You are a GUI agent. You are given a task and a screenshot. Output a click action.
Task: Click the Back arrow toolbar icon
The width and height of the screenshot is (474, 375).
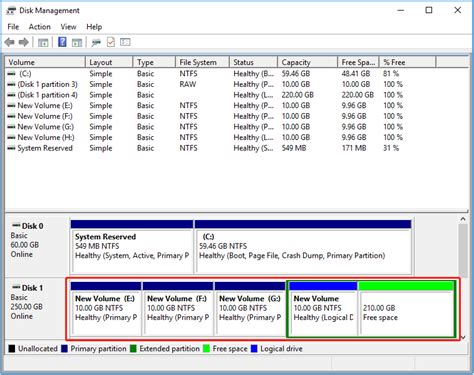tap(10, 42)
